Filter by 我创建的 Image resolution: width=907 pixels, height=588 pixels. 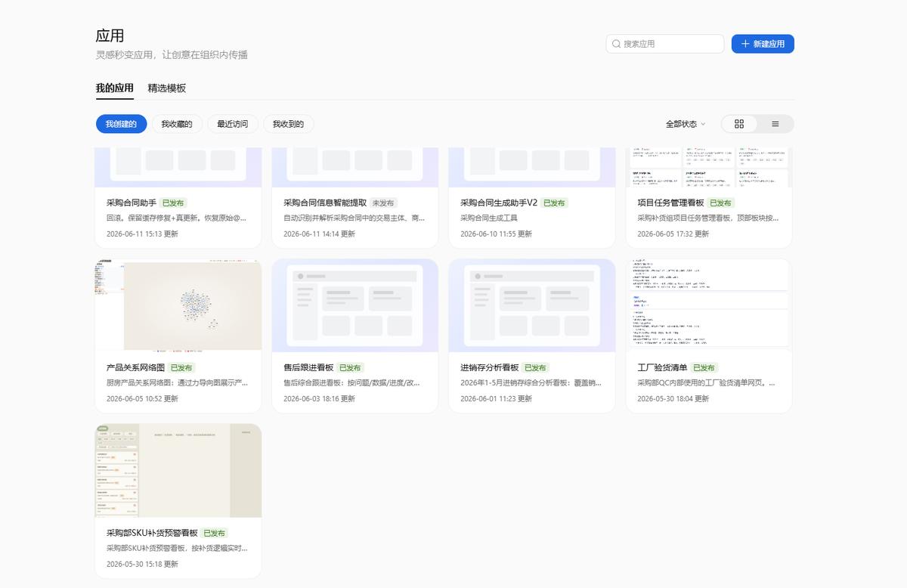pyautogui.click(x=121, y=124)
